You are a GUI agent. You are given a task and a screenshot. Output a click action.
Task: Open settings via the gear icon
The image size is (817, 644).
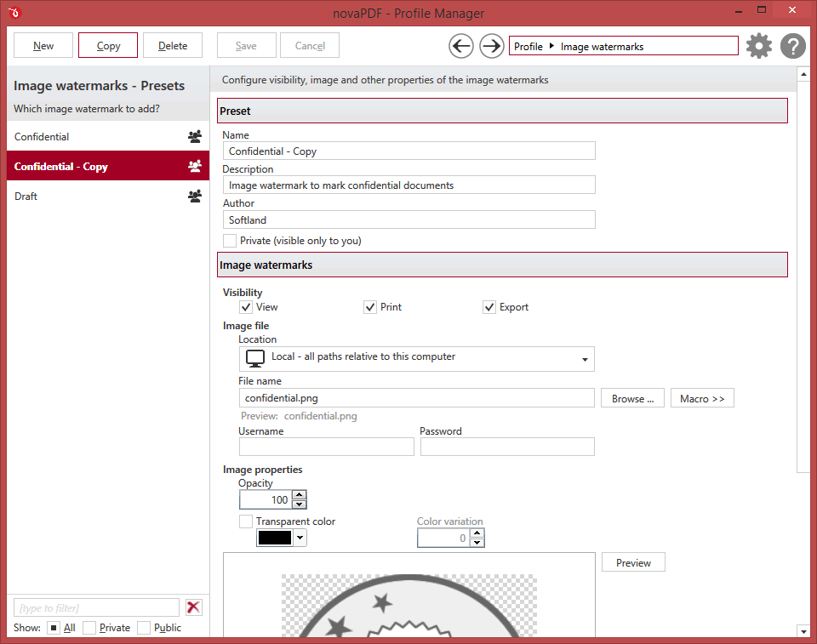click(x=758, y=46)
